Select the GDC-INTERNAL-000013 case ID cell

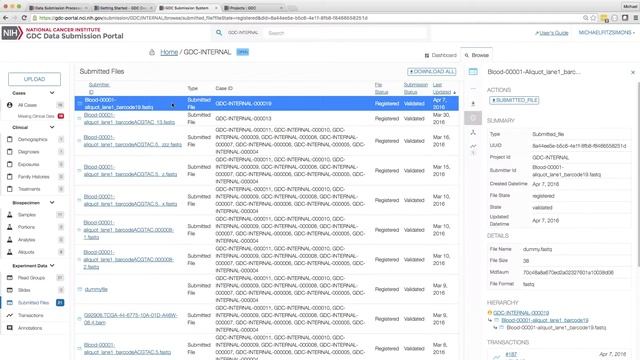tap(243, 118)
